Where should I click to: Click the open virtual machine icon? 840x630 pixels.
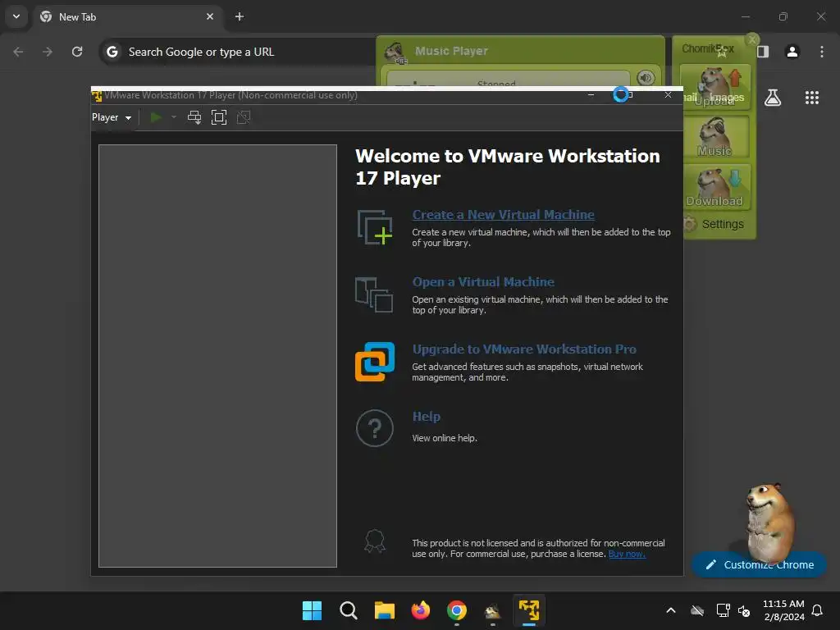coord(374,294)
